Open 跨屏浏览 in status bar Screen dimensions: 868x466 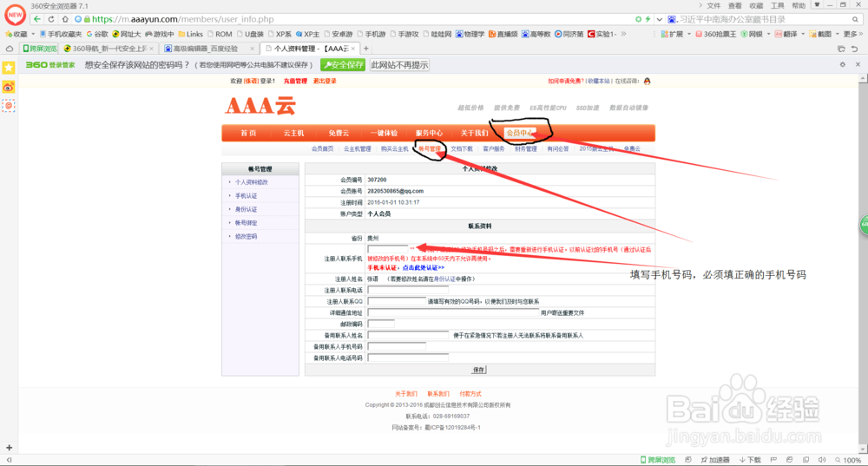pos(658,460)
